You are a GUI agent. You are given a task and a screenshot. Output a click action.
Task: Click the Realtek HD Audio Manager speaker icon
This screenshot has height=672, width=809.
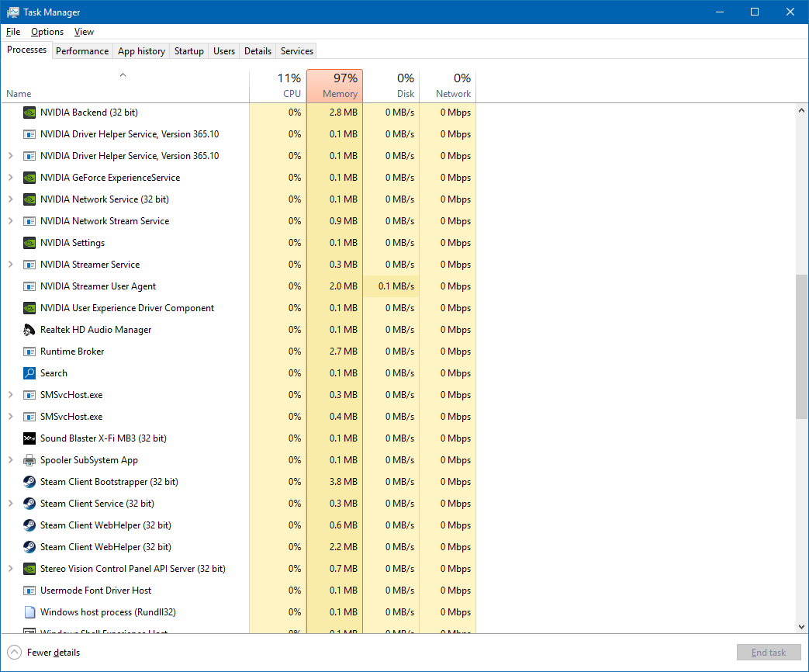pyautogui.click(x=29, y=330)
